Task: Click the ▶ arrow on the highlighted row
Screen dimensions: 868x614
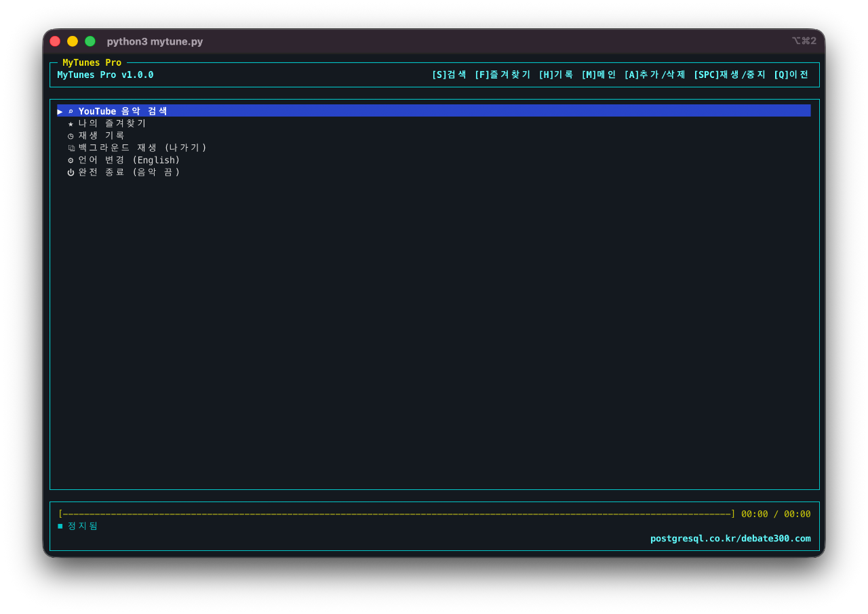Action: tap(60, 111)
